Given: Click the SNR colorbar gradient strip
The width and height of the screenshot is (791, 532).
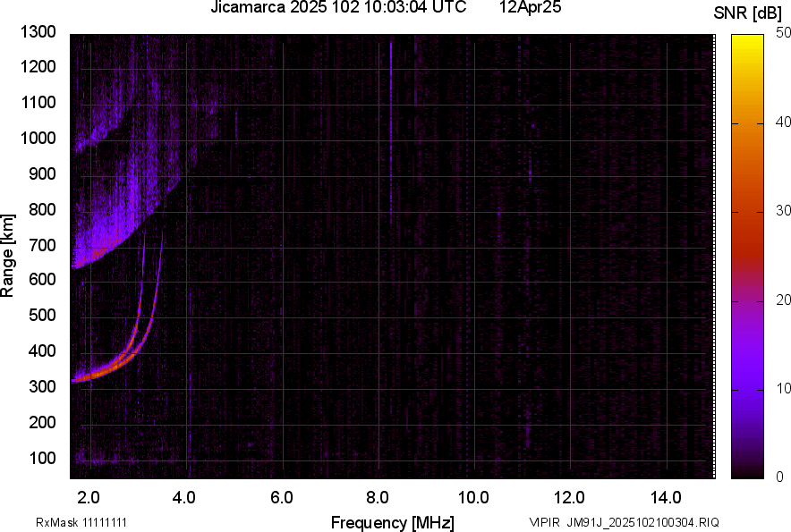Looking at the screenshot, I should click(x=748, y=257).
